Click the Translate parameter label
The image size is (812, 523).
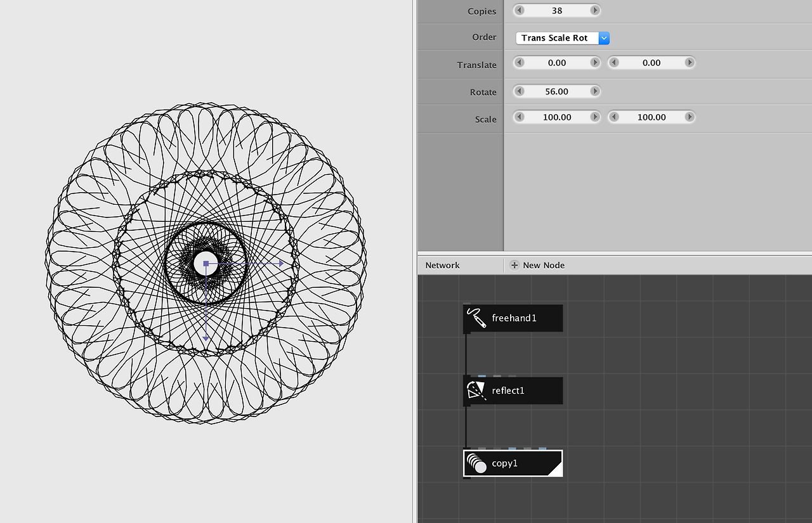[477, 65]
